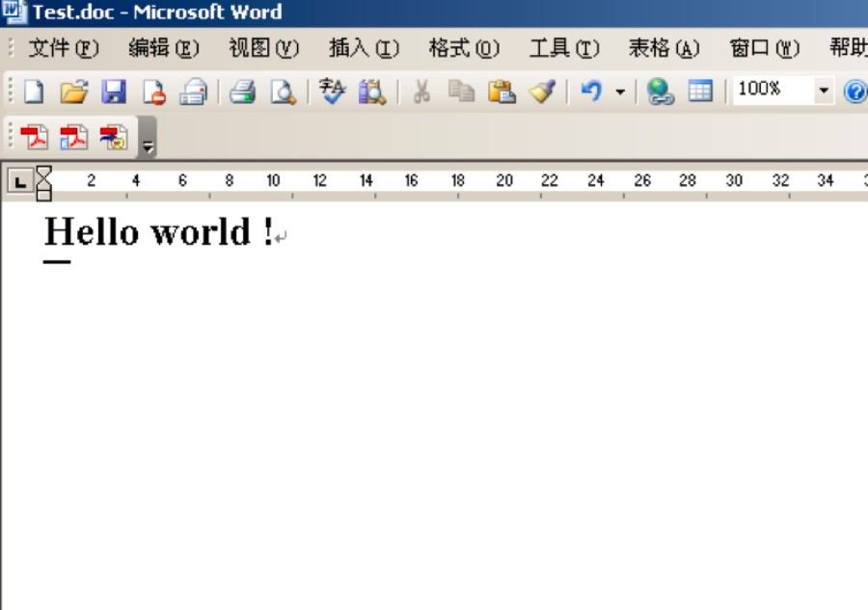Open the 文件(F) menu
The height and width of the screenshot is (610, 868).
pyautogui.click(x=64, y=48)
